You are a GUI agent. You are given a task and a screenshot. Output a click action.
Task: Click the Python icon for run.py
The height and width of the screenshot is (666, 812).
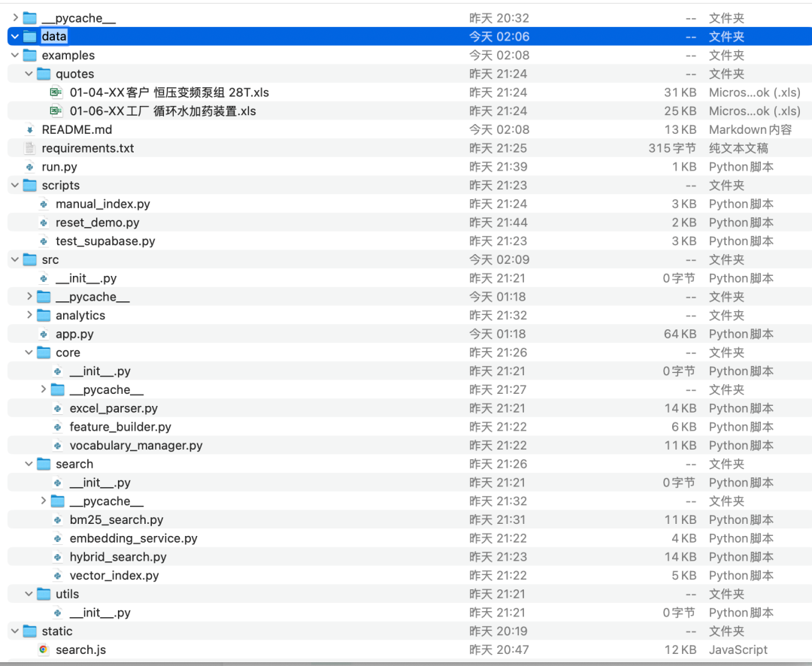[29, 167]
